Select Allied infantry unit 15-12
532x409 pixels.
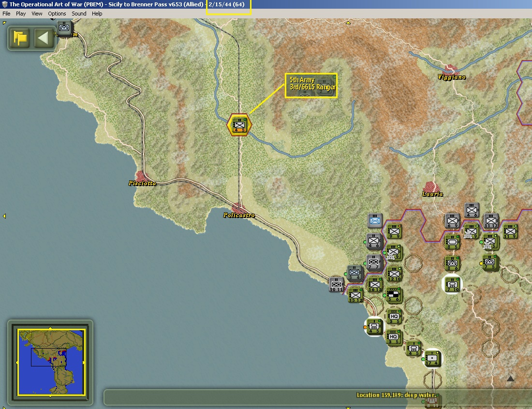click(356, 295)
